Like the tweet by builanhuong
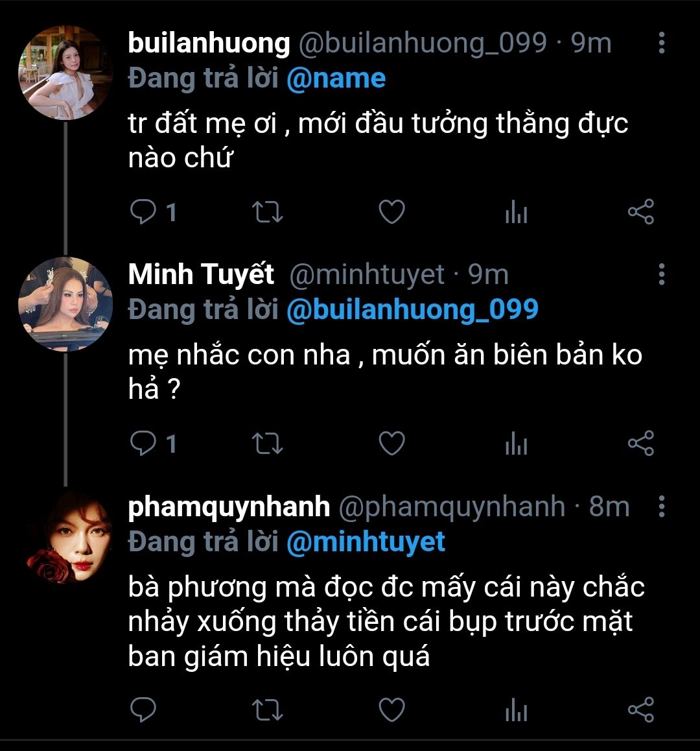The height and width of the screenshot is (751, 700). (391, 212)
